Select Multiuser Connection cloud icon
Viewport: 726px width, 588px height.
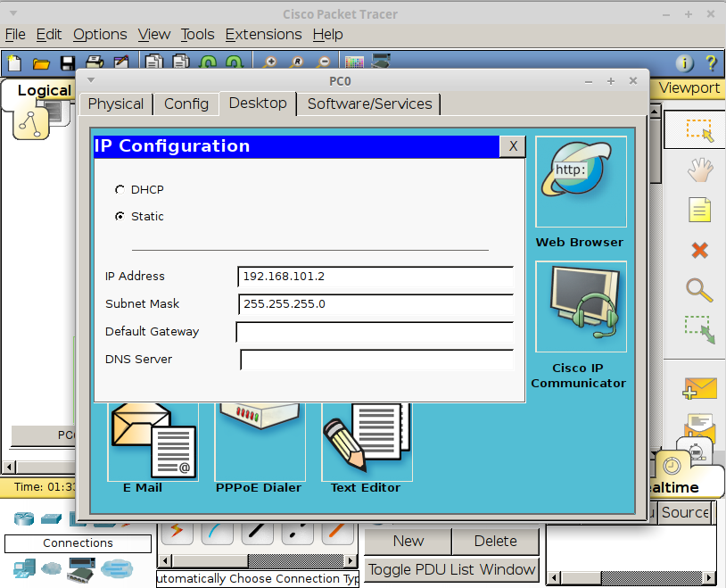click(117, 568)
